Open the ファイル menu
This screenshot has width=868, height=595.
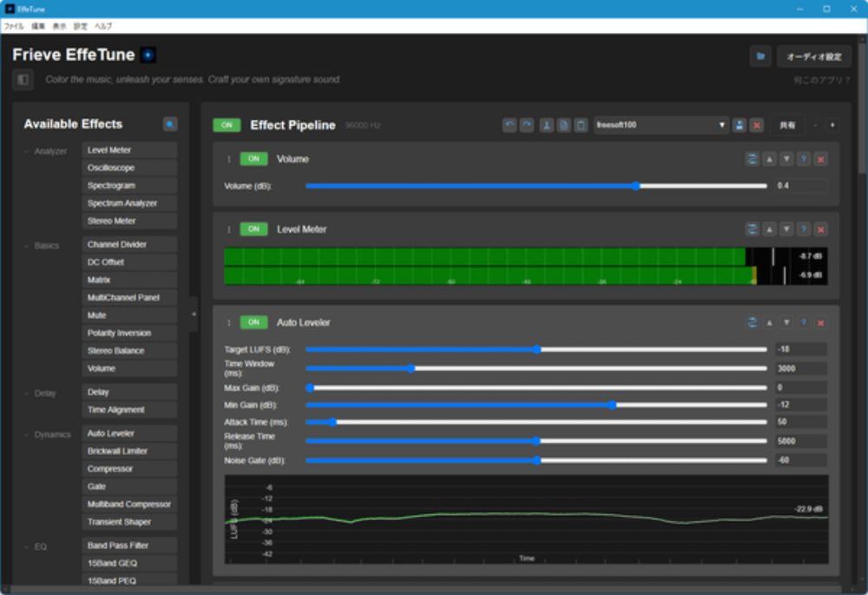pos(14,26)
